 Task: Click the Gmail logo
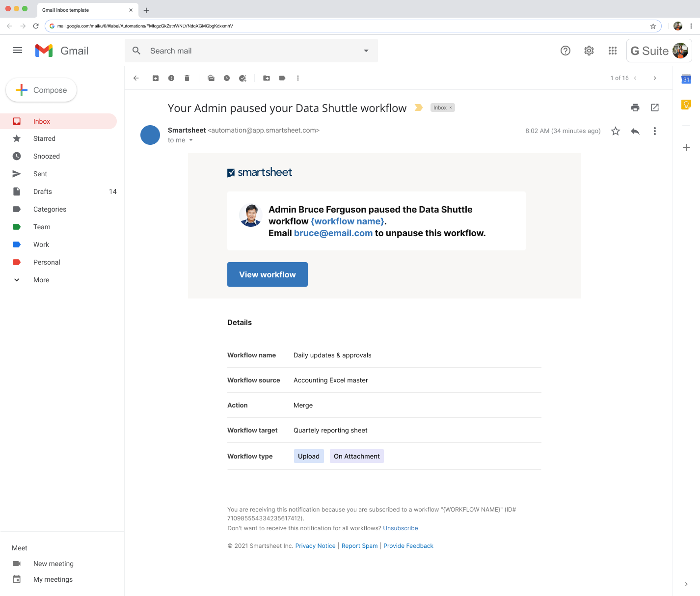[62, 51]
